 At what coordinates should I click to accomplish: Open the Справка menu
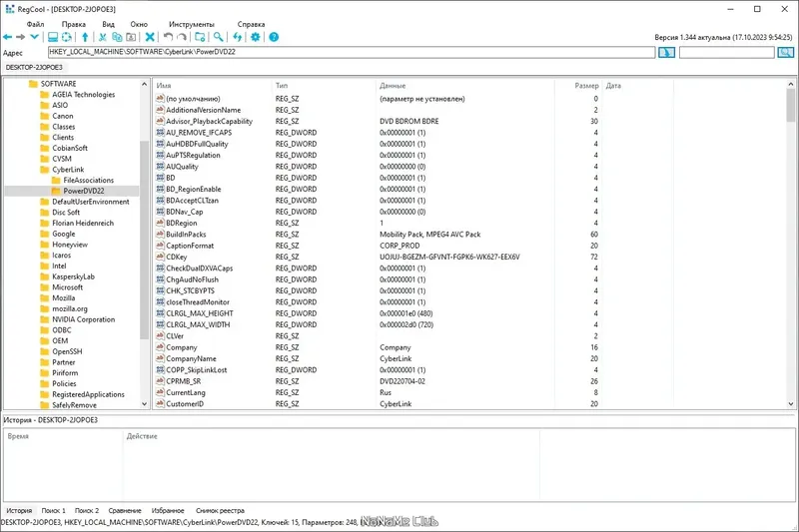point(251,24)
